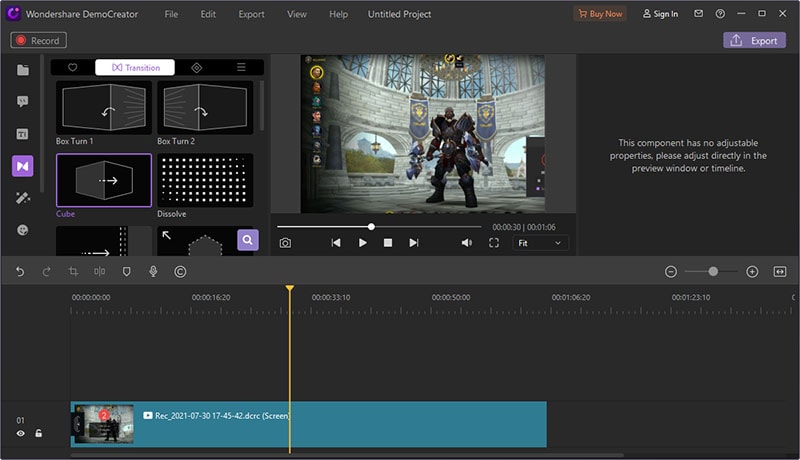Expand the list menu in transition panel
This screenshot has height=460, width=800.
[x=241, y=67]
